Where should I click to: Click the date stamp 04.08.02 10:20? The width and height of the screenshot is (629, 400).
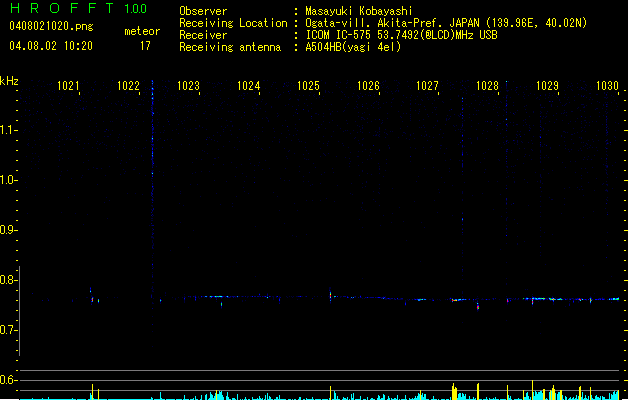pyautogui.click(x=51, y=46)
